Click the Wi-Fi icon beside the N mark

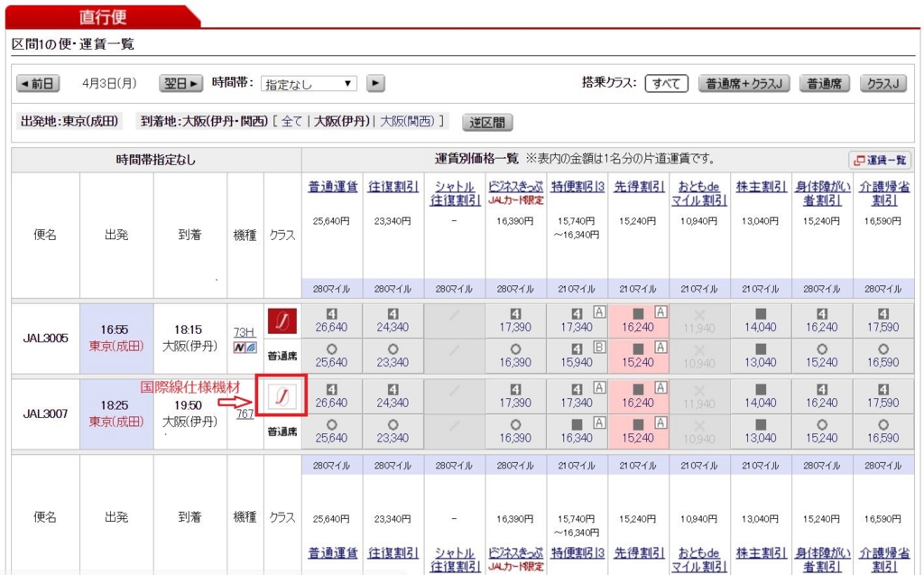pyautogui.click(x=251, y=348)
